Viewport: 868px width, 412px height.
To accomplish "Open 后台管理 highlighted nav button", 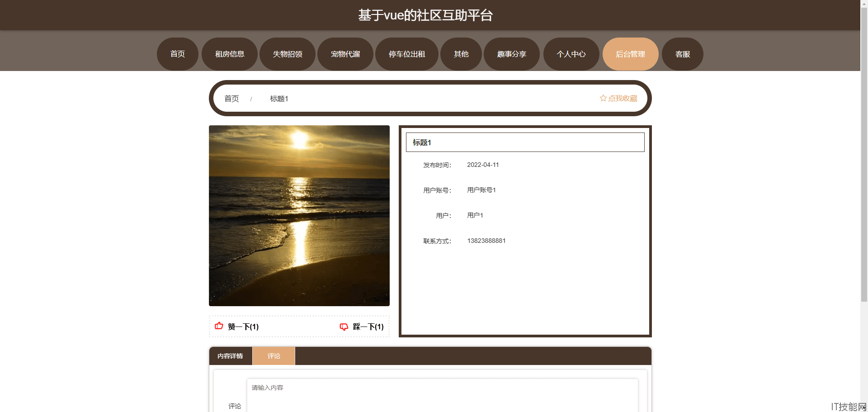I will pyautogui.click(x=630, y=54).
